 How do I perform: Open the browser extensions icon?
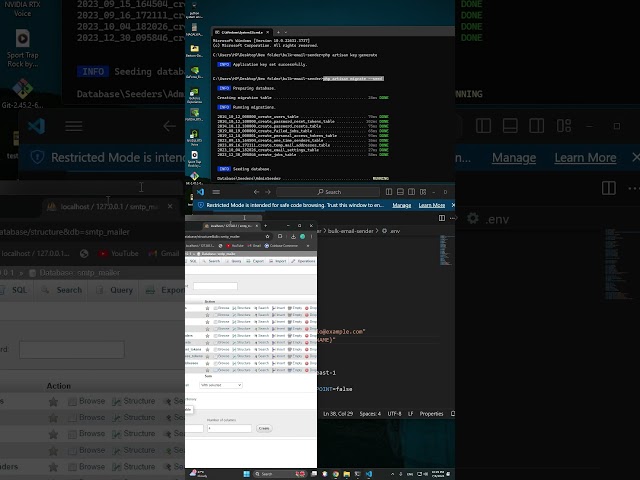[280, 236]
